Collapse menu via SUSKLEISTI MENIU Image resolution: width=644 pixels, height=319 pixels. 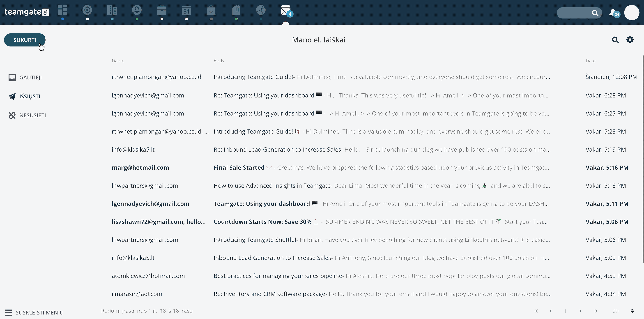click(x=34, y=312)
